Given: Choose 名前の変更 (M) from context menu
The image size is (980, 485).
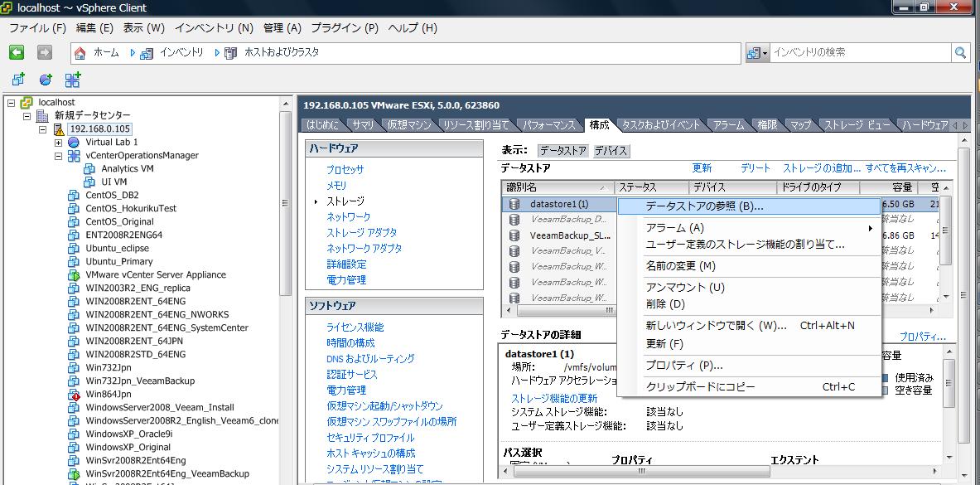Looking at the screenshot, I should point(749,266).
